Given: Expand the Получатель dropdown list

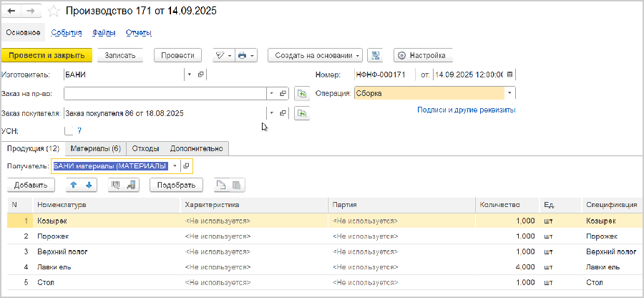Looking at the screenshot, I should pyautogui.click(x=175, y=166).
